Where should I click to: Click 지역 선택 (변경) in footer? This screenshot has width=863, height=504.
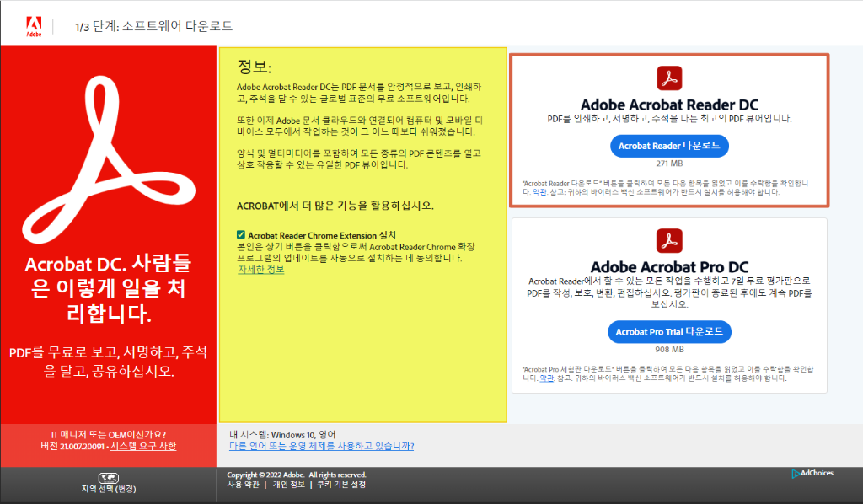pos(109,489)
